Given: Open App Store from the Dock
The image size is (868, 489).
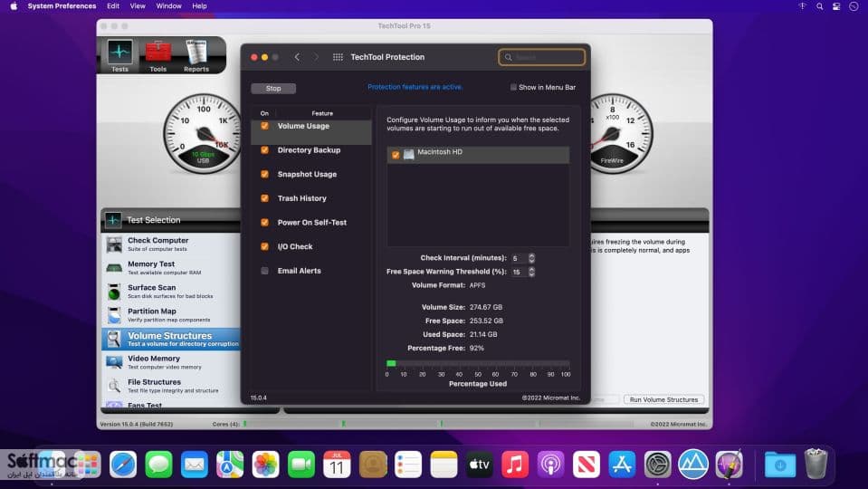Looking at the screenshot, I should click(622, 464).
